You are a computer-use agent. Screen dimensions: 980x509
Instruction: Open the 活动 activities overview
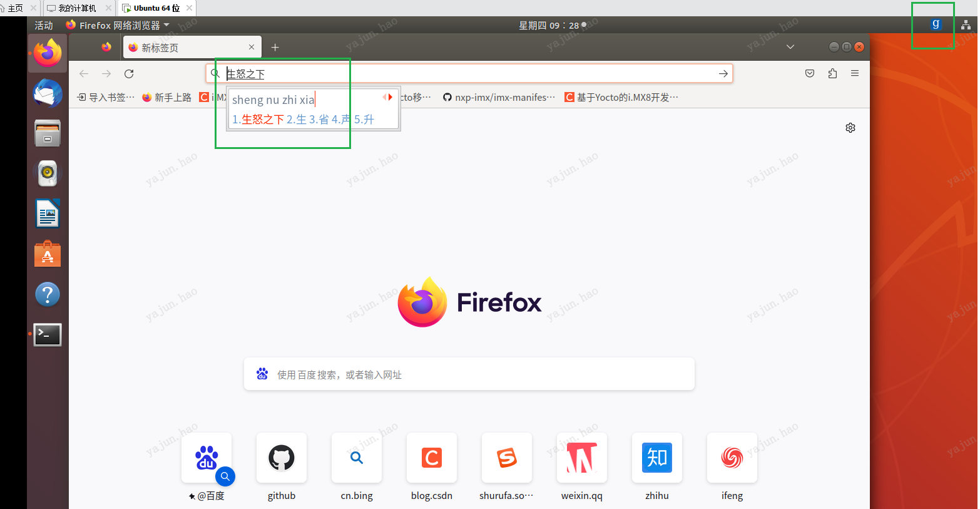click(44, 25)
